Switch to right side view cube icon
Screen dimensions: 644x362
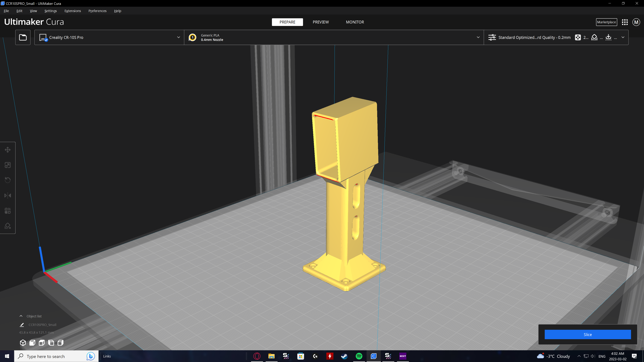pyautogui.click(x=61, y=343)
